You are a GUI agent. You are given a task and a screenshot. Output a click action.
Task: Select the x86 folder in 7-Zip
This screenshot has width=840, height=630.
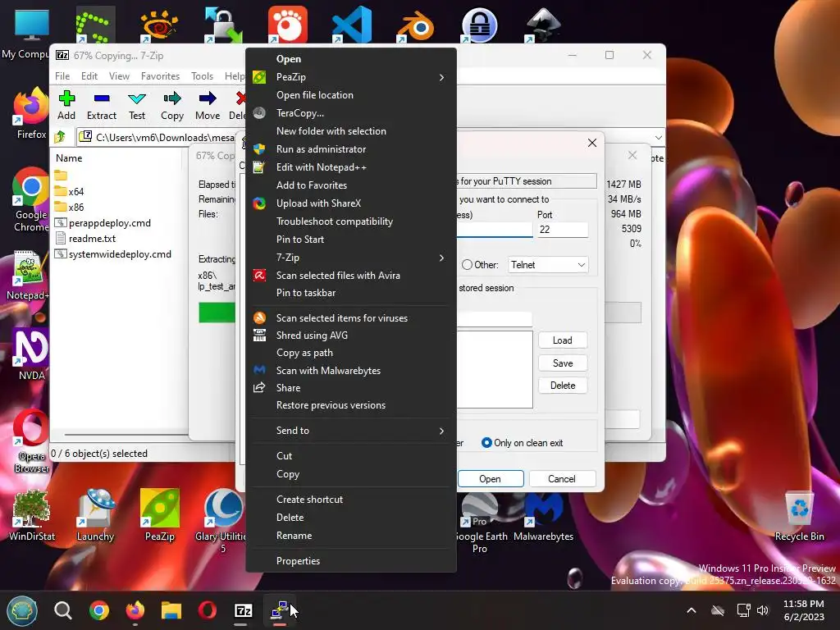click(70, 208)
